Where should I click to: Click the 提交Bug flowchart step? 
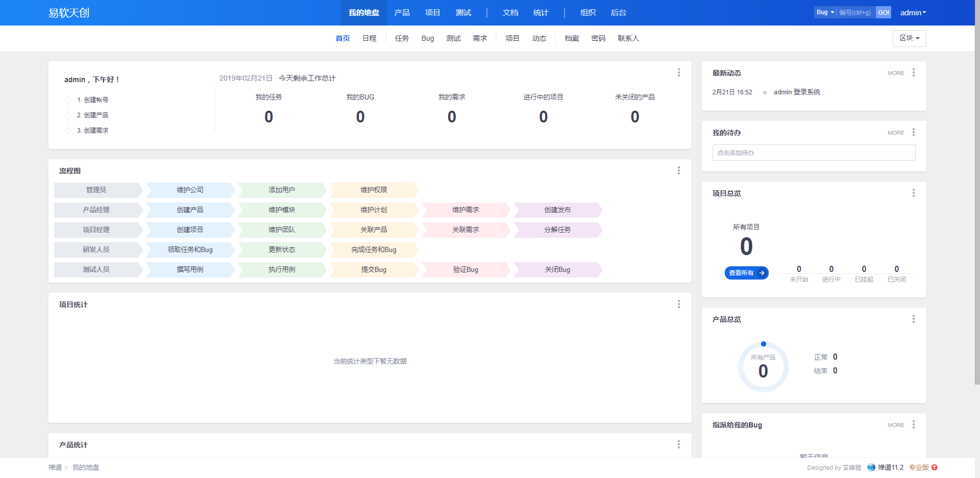point(374,269)
